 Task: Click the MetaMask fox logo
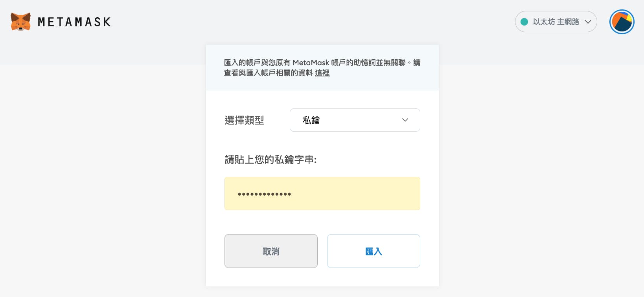click(x=21, y=22)
